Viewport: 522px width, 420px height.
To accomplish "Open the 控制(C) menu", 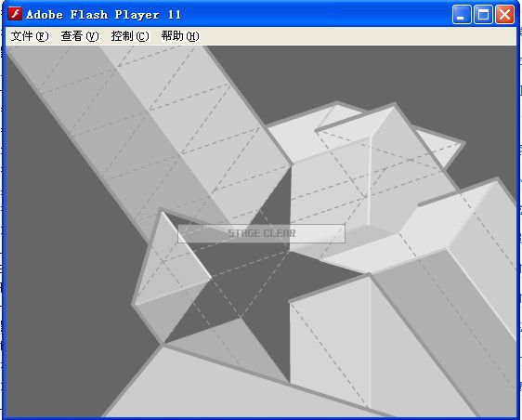I will pyautogui.click(x=130, y=36).
